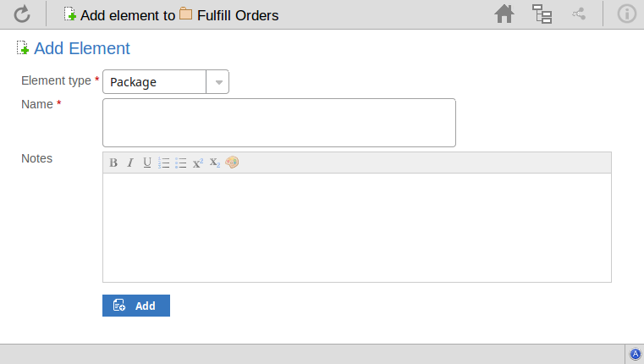Open the object hierarchy tree icon

[x=542, y=14]
